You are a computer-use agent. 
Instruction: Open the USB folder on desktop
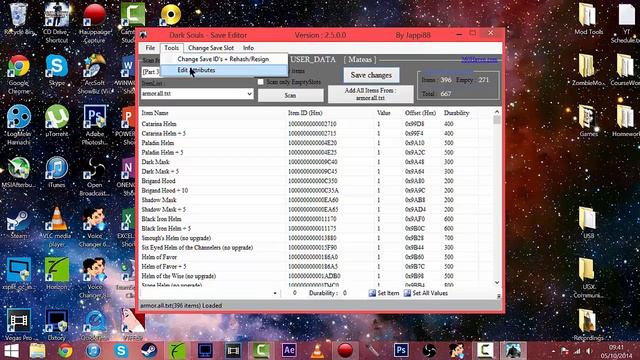tap(588, 223)
